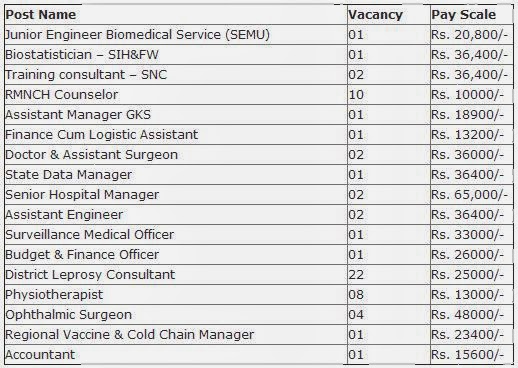Click vacancy count 22 for Leprosy Consultant
The height and width of the screenshot is (368, 518).
356,275
